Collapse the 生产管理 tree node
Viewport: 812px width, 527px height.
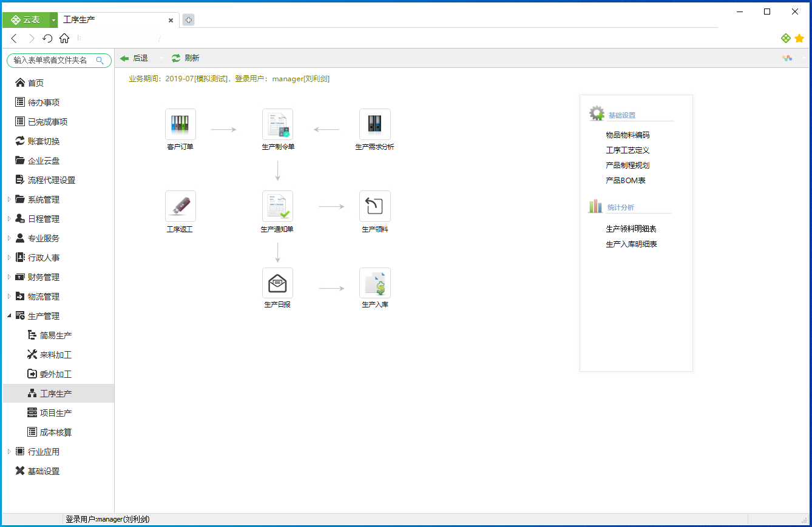pyautogui.click(x=9, y=316)
